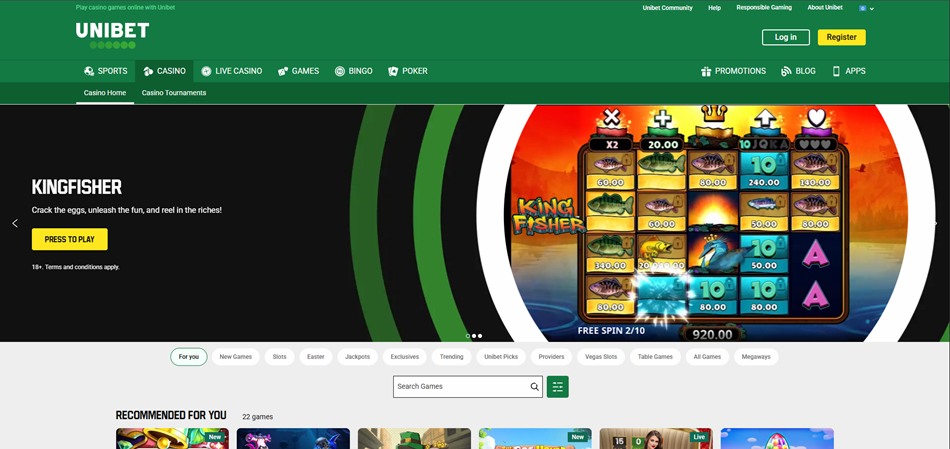The height and width of the screenshot is (449, 950).
Task: Click the Sports ball icon
Action: 89,71
